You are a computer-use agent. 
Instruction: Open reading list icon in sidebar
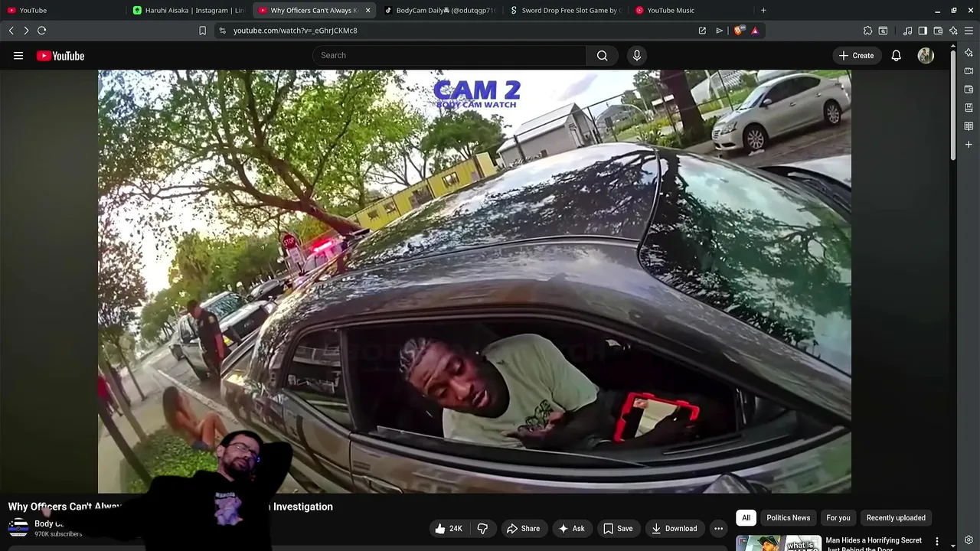[x=969, y=126]
